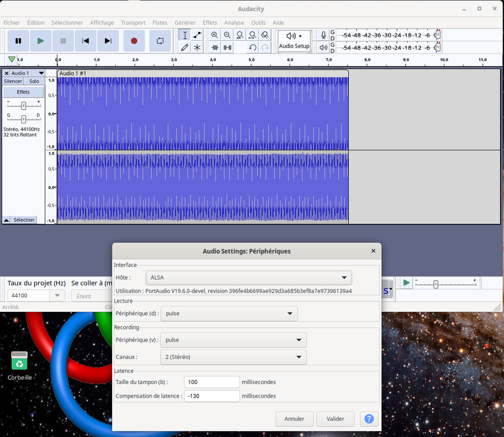The width and height of the screenshot is (504, 437).
Task: Expand the Canaux 2 (Stéréo) dropdown
Action: click(x=233, y=357)
